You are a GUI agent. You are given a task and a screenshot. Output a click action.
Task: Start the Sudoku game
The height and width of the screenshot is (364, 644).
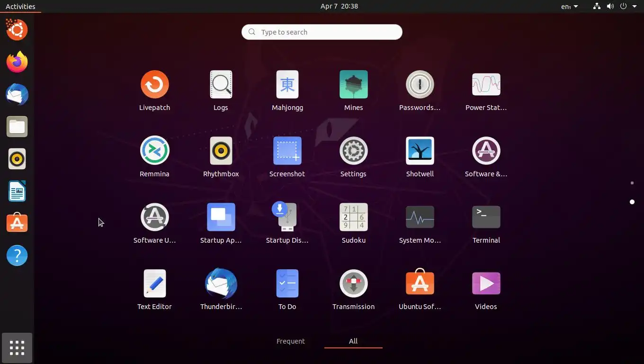353,224
